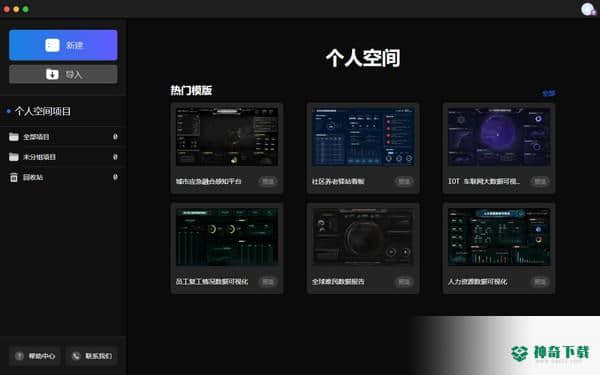The image size is (600, 375).
Task: Click preview button on 城市应急融合感知平台 card
Action: [268, 181]
